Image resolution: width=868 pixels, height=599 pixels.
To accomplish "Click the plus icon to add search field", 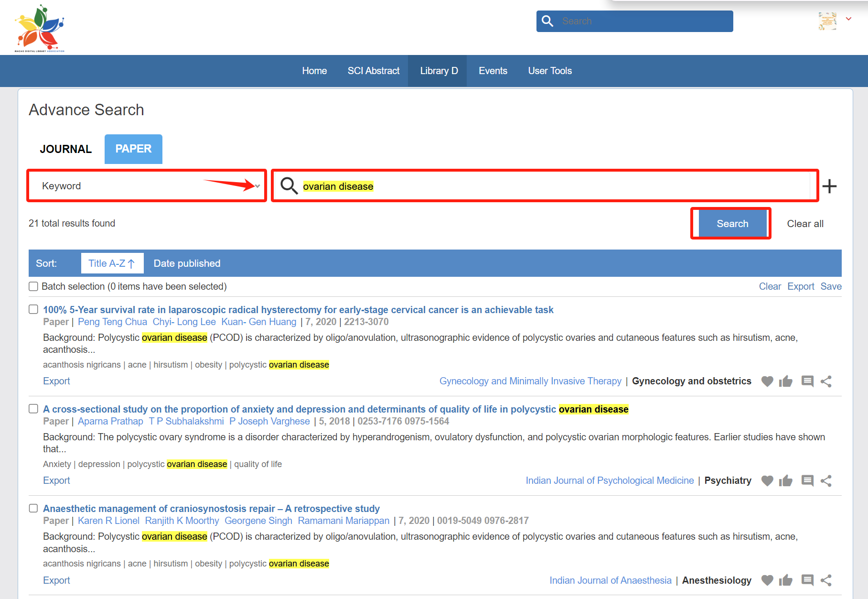I will (829, 186).
